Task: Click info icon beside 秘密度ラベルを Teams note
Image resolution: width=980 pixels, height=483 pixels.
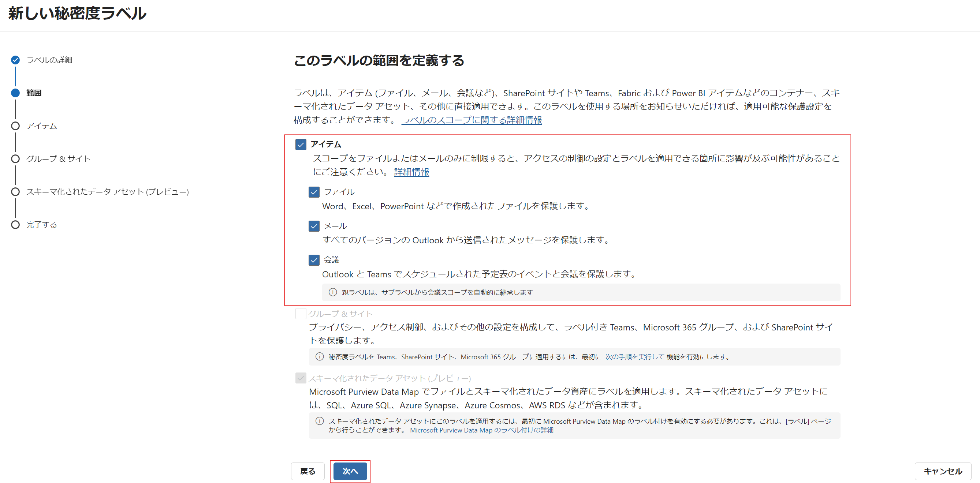Action: click(320, 357)
